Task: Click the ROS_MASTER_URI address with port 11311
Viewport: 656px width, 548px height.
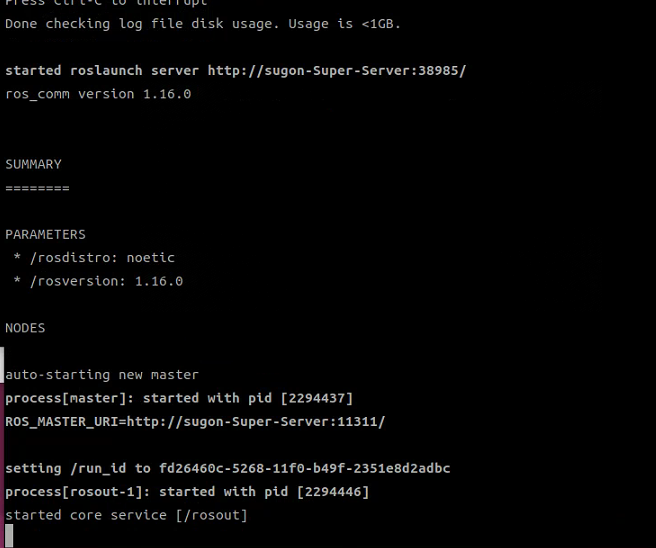Action: (256, 422)
